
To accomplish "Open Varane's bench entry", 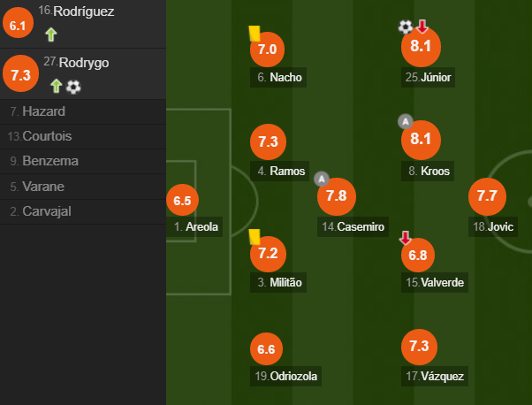I will click(83, 187).
